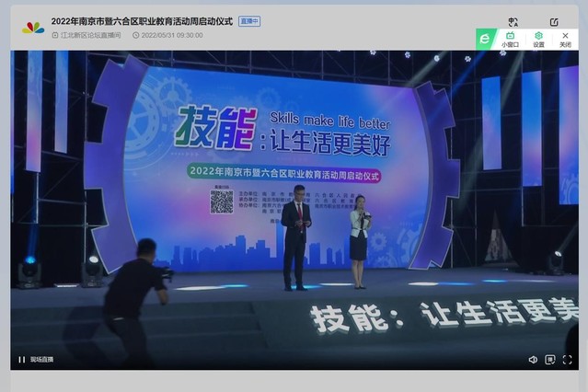Enter fullscreen video mode
The width and height of the screenshot is (588, 392).
pyautogui.click(x=569, y=360)
